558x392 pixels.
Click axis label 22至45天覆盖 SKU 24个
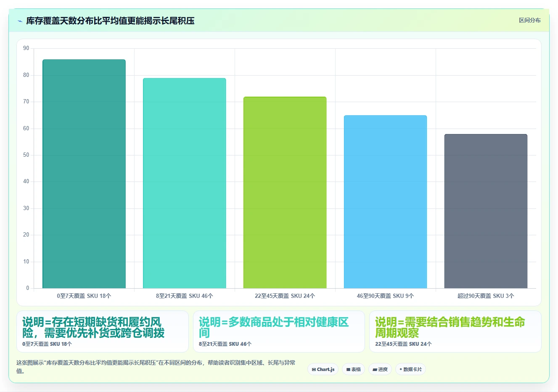pyautogui.click(x=285, y=296)
